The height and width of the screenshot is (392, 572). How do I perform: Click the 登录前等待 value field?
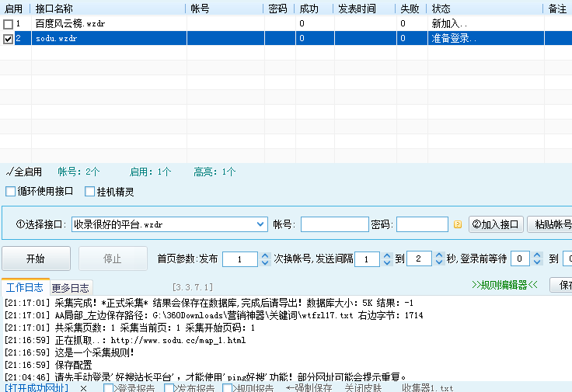[x=520, y=258]
